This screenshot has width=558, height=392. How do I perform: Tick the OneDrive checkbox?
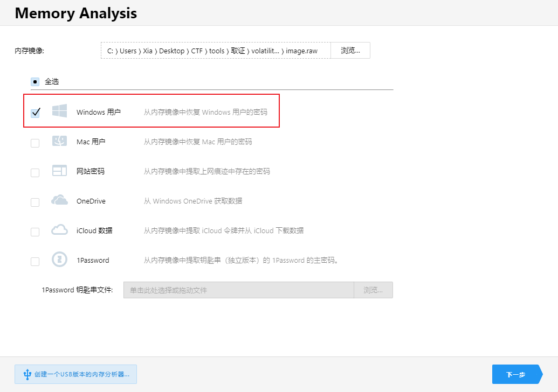click(35, 202)
